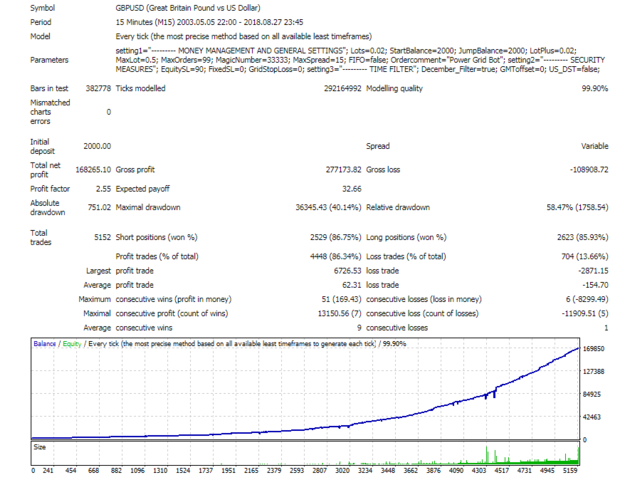
Task: Click consecutive loss value -11909.51 (5)
Action: [585, 313]
